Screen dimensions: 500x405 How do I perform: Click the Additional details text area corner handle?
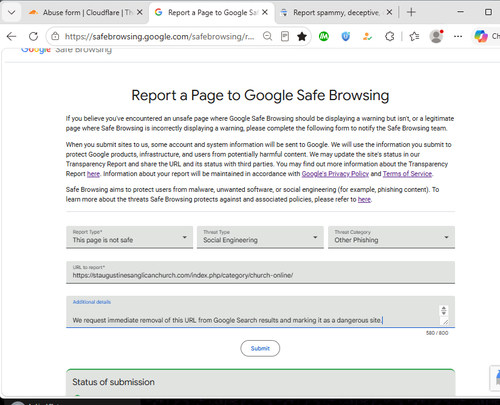click(445, 322)
